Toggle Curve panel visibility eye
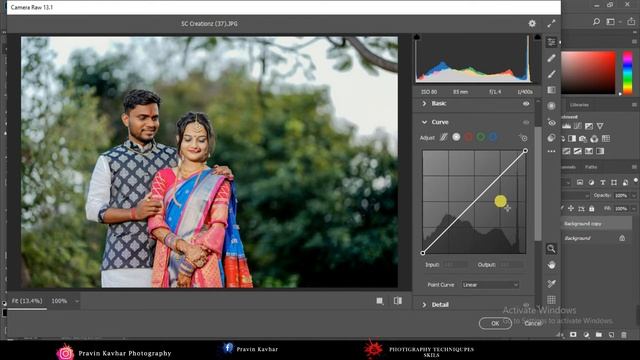Viewport: 640px width, 360px height. tap(526, 122)
